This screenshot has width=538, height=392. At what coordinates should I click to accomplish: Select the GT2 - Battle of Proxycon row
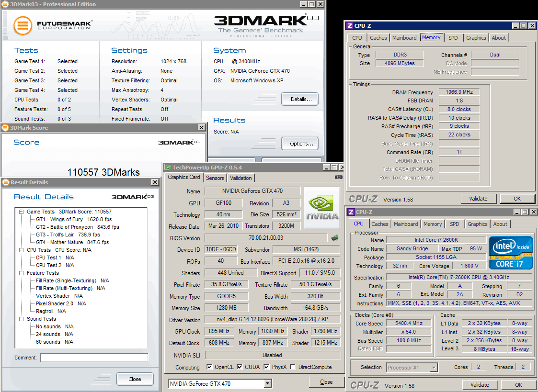[x=78, y=227]
